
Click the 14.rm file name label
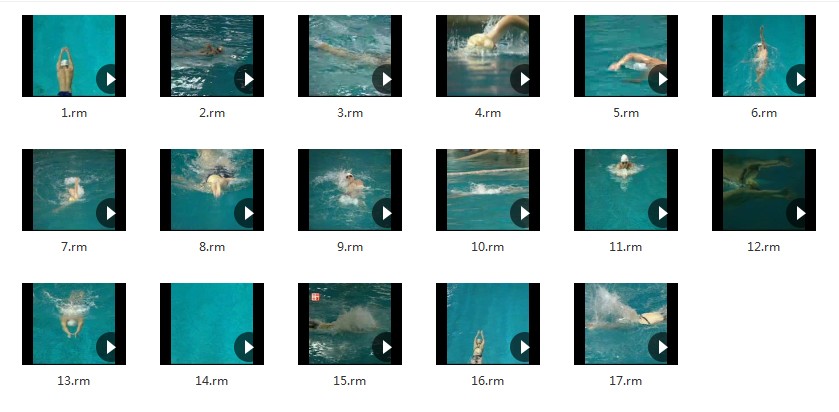[x=212, y=381]
